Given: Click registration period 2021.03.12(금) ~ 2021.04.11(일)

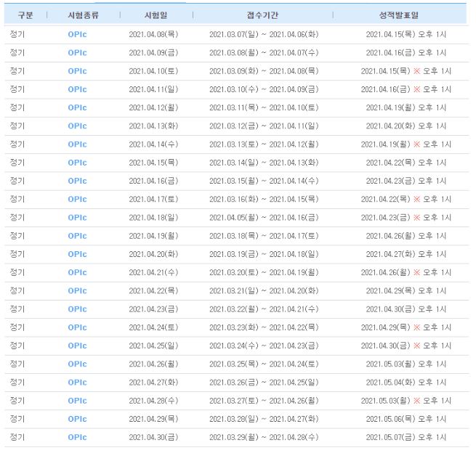Looking at the screenshot, I should click(264, 126).
